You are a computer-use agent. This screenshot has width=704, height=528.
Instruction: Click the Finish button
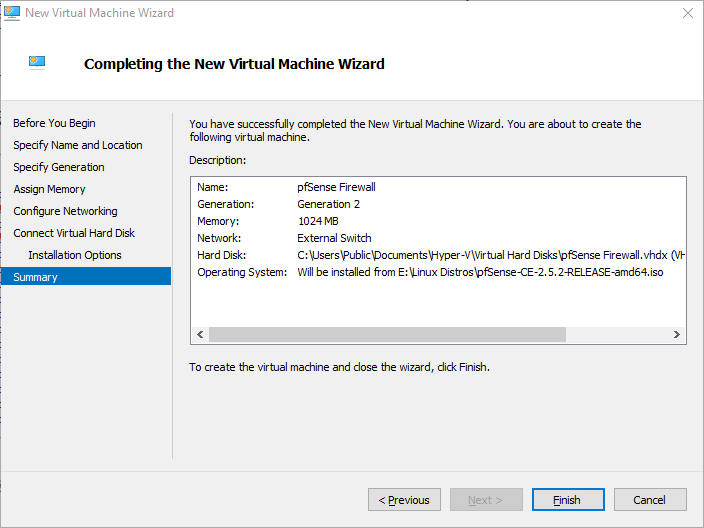(x=567, y=500)
